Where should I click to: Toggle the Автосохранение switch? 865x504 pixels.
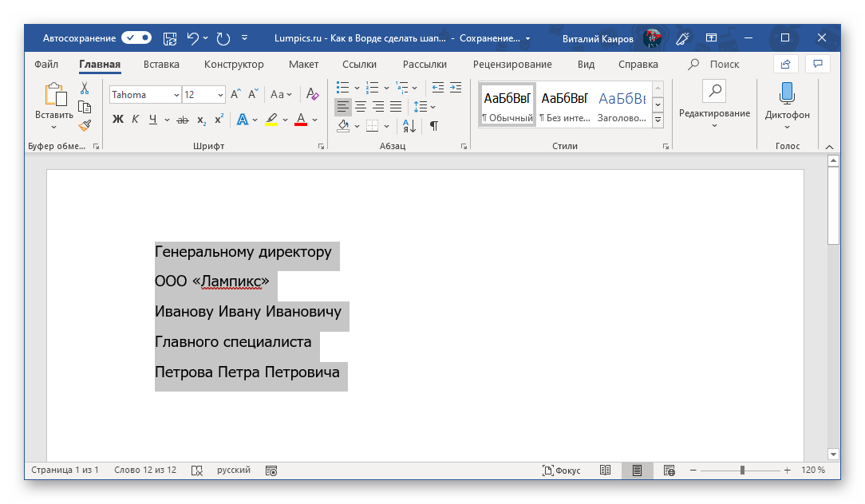coord(136,37)
